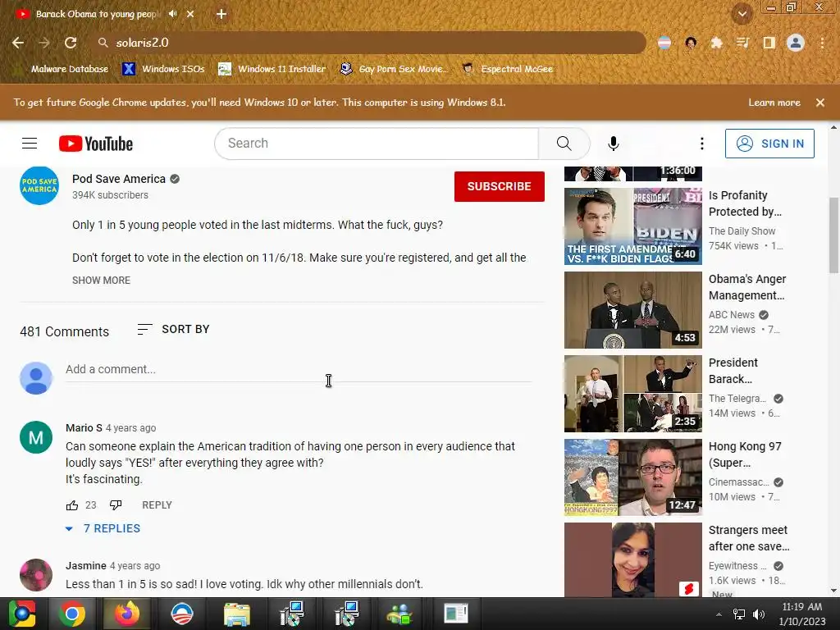This screenshot has width=840, height=630.
Task: Open Mario S's green M avatar
Action: (36, 438)
